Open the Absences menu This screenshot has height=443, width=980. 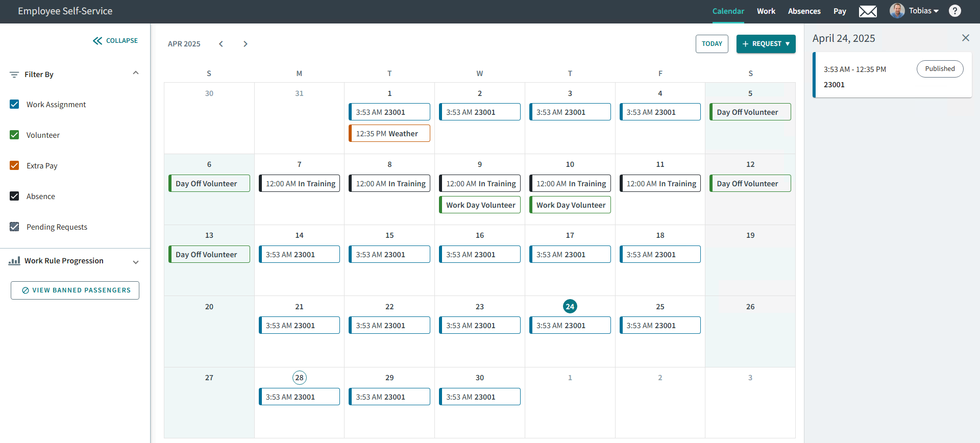(x=804, y=11)
